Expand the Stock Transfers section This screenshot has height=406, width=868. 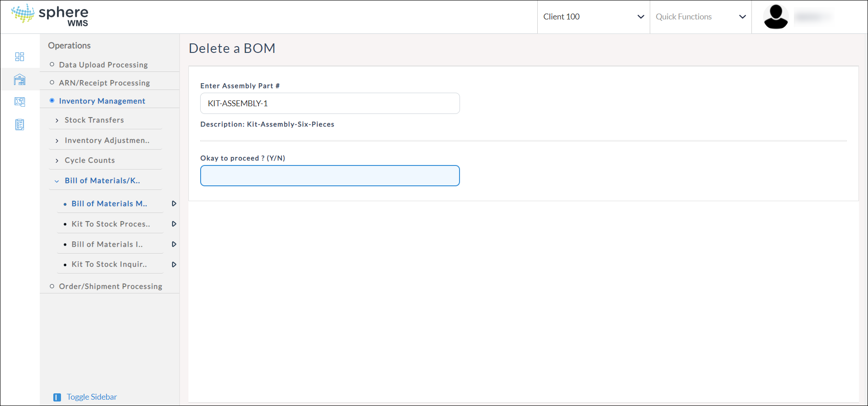click(94, 120)
